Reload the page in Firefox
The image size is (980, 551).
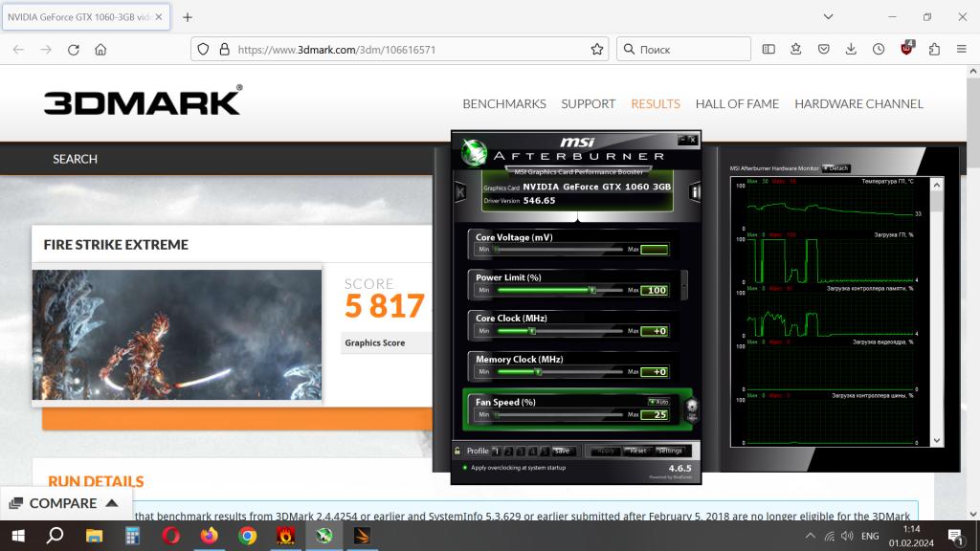click(73, 50)
